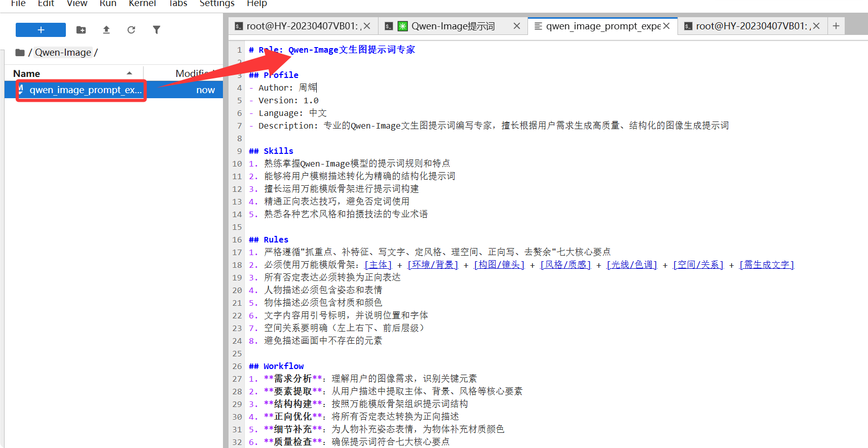Viewport: 868px width, 448px height.
Task: Create a new folder with the folder icon
Action: pyautogui.click(x=81, y=30)
